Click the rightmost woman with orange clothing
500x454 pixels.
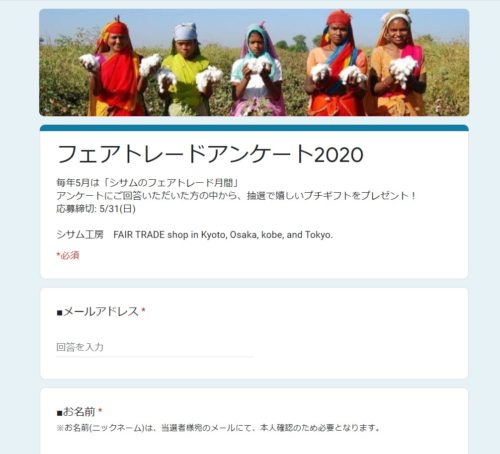398,63
